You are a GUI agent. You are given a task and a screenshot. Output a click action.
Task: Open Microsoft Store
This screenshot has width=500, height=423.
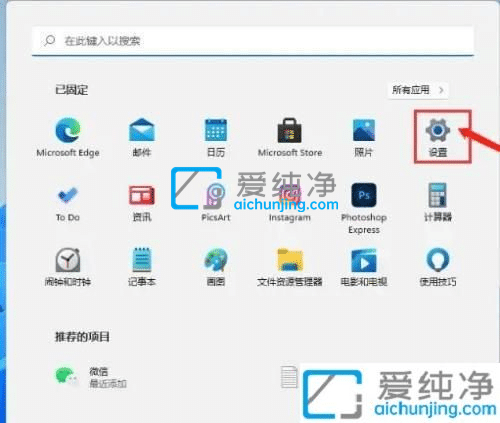click(x=290, y=137)
